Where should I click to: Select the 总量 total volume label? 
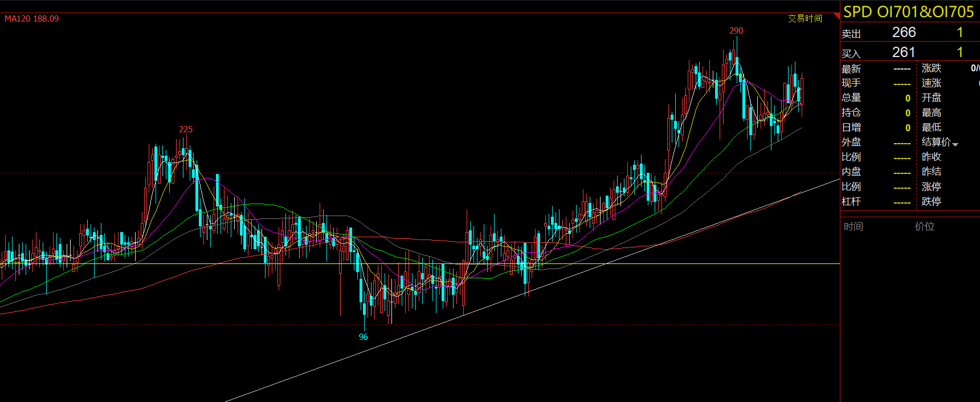(851, 98)
